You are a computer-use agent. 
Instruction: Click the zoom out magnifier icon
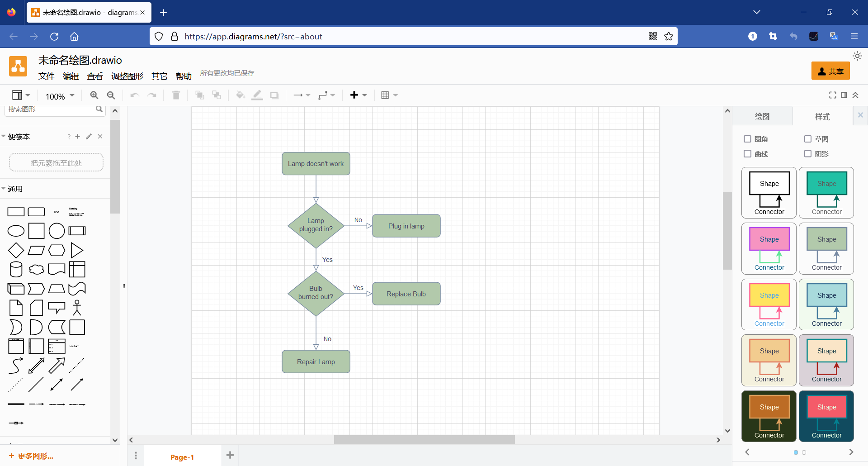111,95
